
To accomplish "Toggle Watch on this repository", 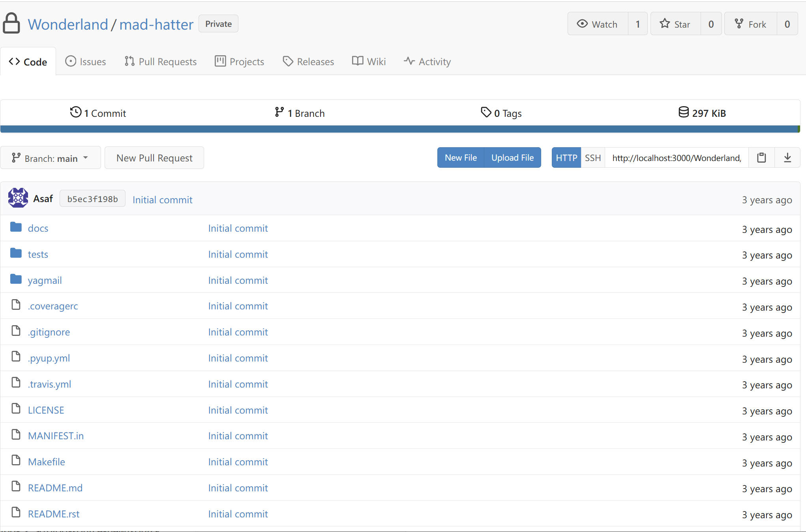I will pos(598,24).
